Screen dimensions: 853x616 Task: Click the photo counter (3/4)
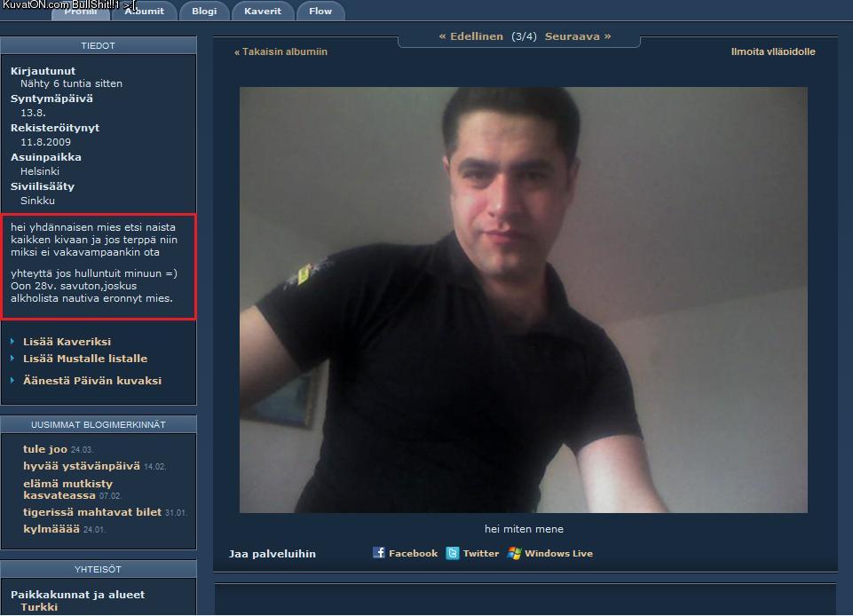tap(524, 36)
